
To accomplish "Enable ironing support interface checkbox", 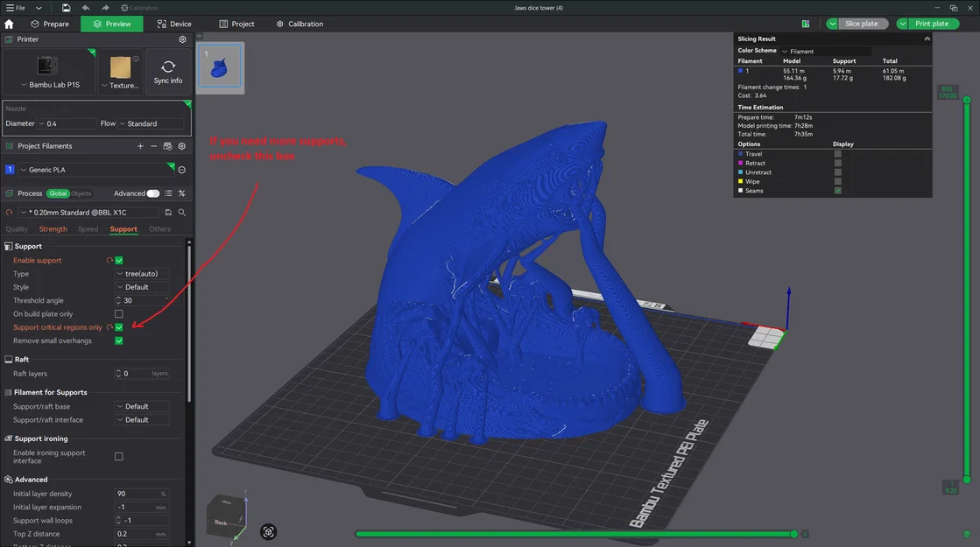I will 119,457.
